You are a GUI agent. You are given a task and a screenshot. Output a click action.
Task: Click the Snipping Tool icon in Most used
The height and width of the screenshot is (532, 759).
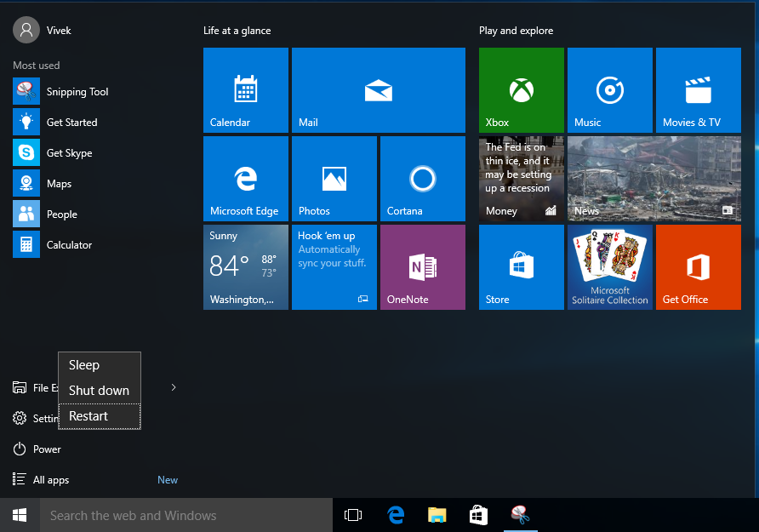[26, 91]
